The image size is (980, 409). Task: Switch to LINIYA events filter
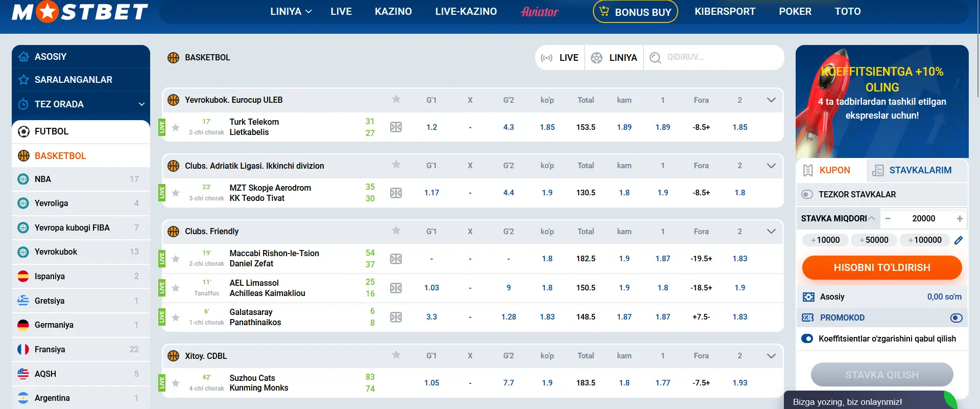[614, 58]
